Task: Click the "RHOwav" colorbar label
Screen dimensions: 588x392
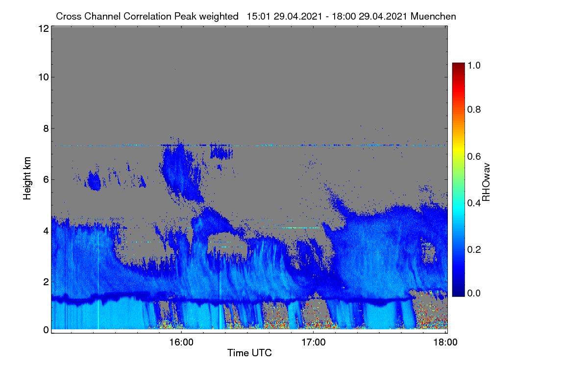Action: [x=486, y=182]
